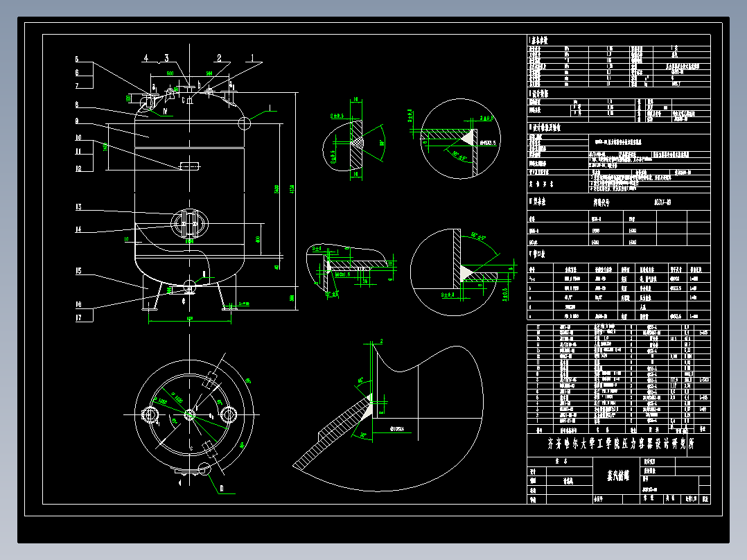
Task: Select the nameplate rectangle on tank shell
Action: (190, 166)
